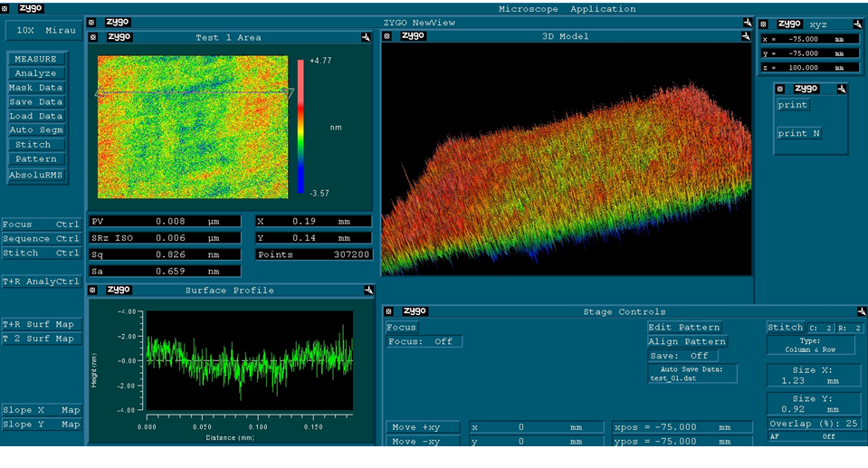Click the PV 0.008 µm result
The height and width of the screenshot is (468, 868).
165,222
